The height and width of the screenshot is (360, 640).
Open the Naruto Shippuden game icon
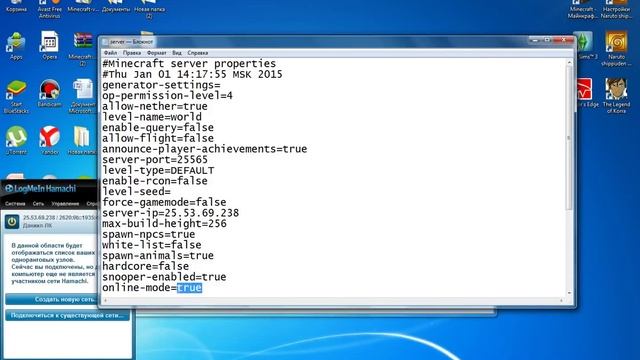(x=616, y=48)
